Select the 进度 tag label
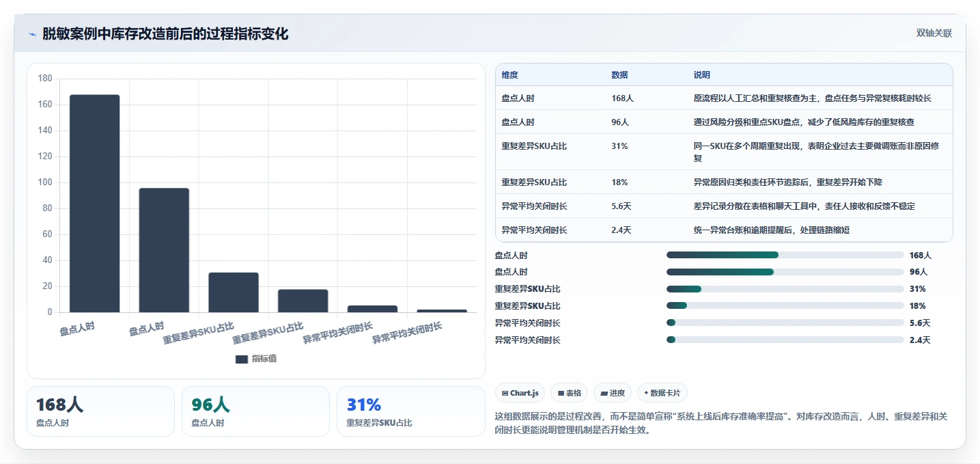Image resolution: width=980 pixels, height=464 pixels. (x=617, y=393)
